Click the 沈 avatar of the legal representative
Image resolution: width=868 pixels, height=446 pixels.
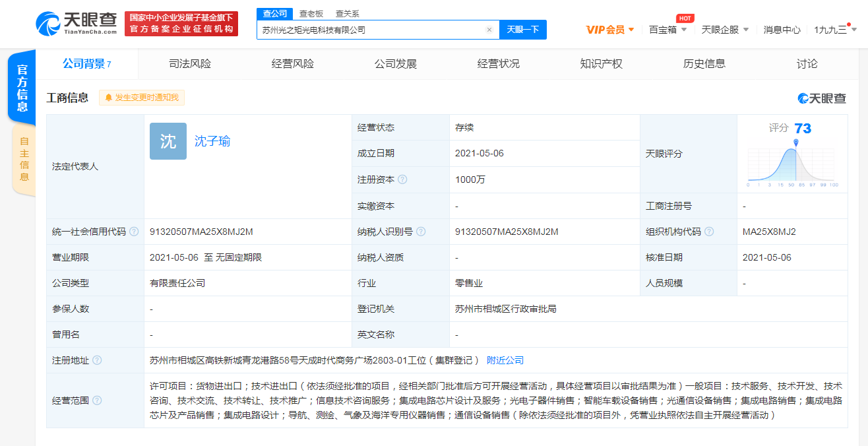[168, 141]
